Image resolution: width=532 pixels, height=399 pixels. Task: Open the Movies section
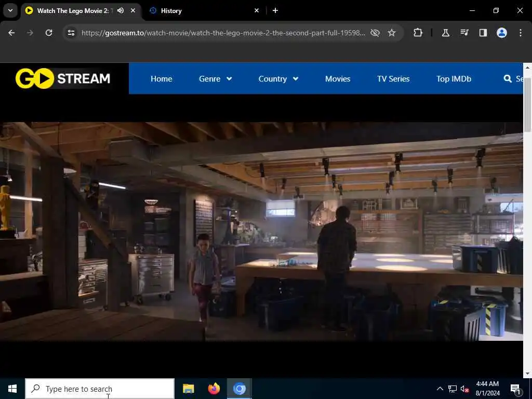pyautogui.click(x=338, y=79)
